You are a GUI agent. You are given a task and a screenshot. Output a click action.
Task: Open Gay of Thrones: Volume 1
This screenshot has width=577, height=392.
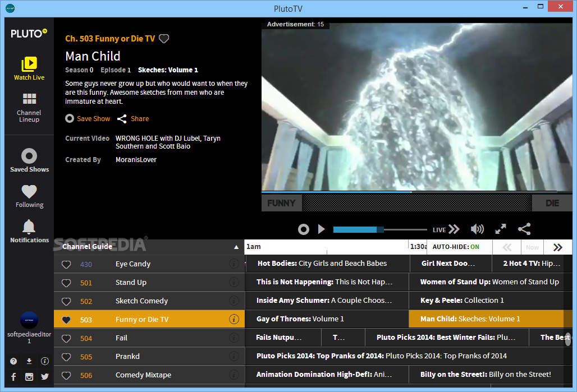[x=327, y=319]
